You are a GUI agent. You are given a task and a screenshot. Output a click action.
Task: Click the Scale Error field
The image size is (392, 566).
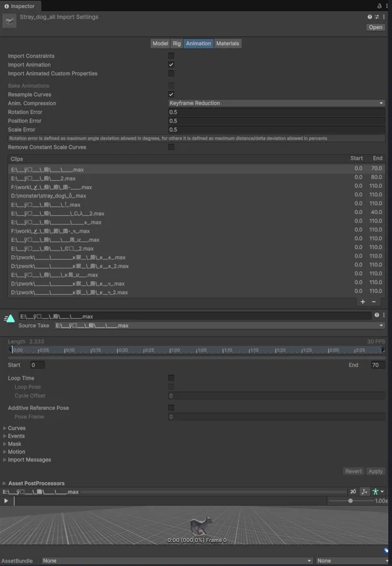point(276,129)
